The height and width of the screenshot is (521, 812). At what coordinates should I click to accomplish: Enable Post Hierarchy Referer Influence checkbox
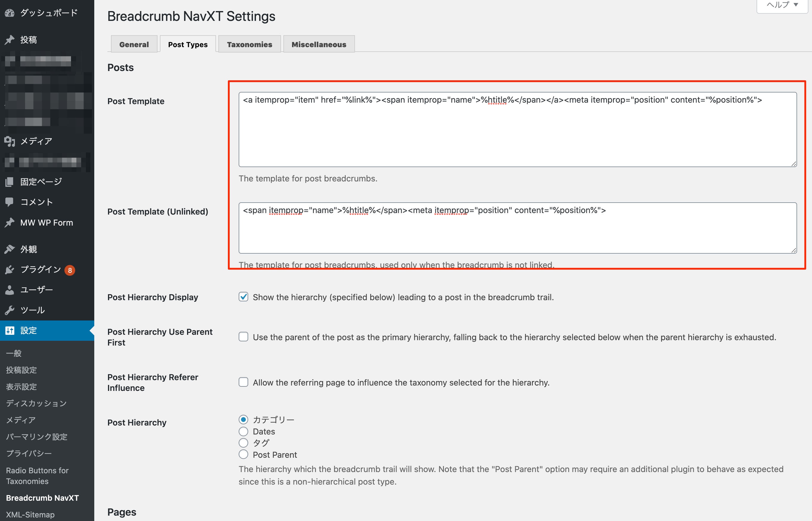pyautogui.click(x=243, y=382)
